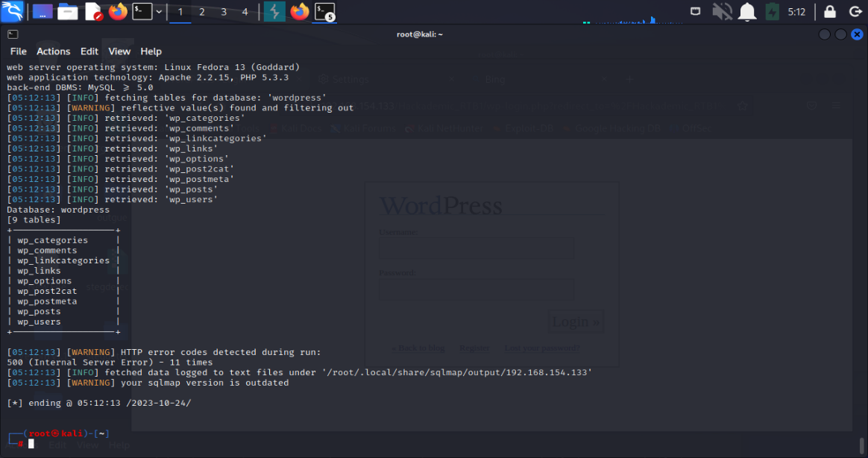Image resolution: width=868 pixels, height=458 pixels.
Task: Click the log out panel button
Action: tap(854, 12)
